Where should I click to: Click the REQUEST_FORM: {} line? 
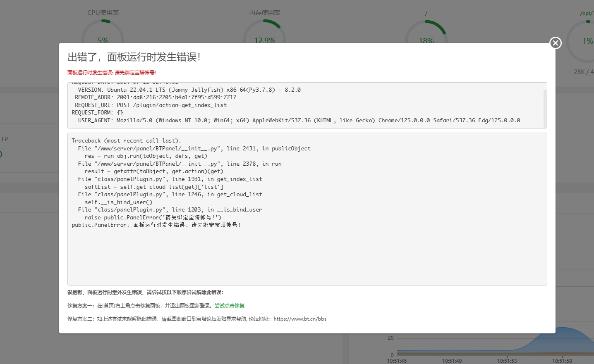(x=98, y=113)
